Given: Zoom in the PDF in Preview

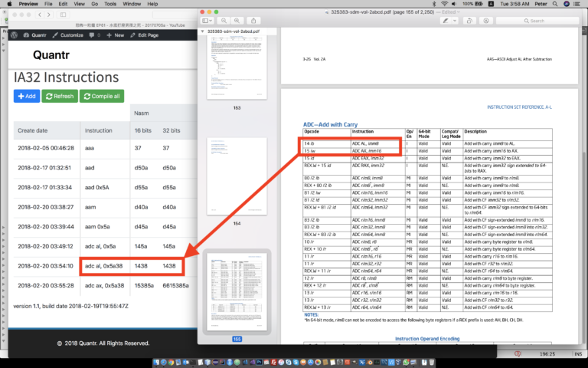Looking at the screenshot, I should coord(237,21).
